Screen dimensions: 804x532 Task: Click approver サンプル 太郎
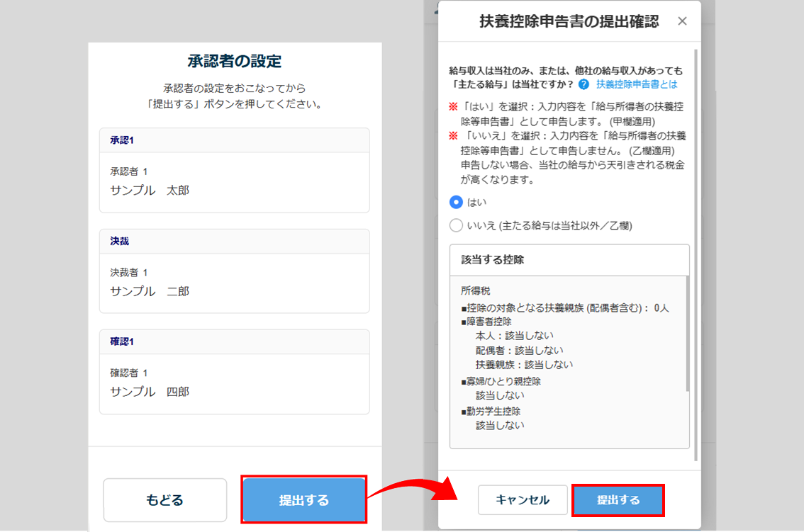click(150, 191)
